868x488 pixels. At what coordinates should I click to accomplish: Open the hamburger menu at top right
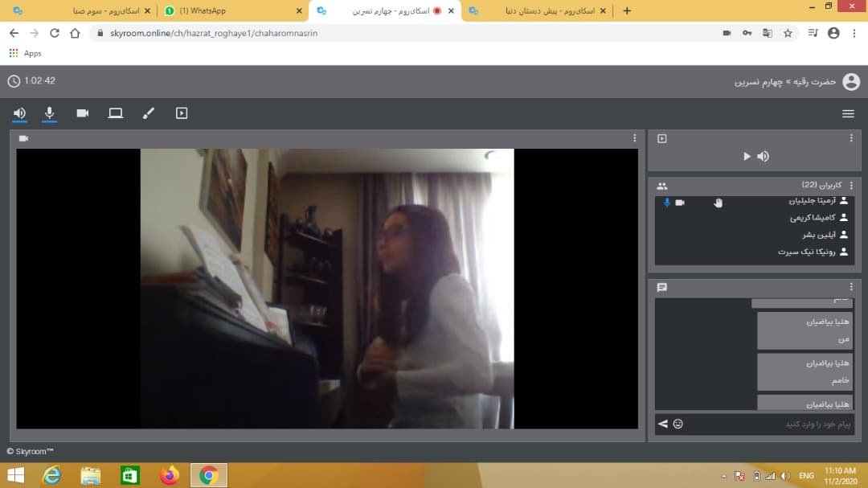(x=848, y=114)
